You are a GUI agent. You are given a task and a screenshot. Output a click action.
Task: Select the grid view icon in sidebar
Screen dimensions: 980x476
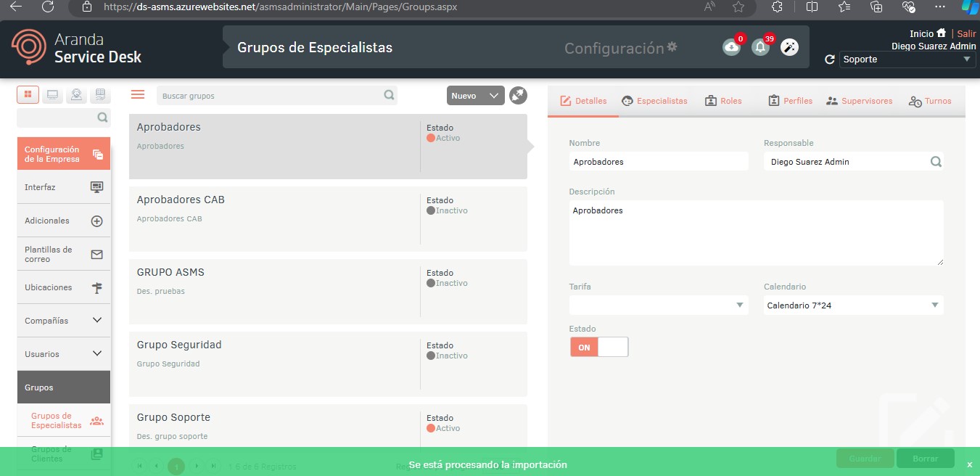pos(28,95)
